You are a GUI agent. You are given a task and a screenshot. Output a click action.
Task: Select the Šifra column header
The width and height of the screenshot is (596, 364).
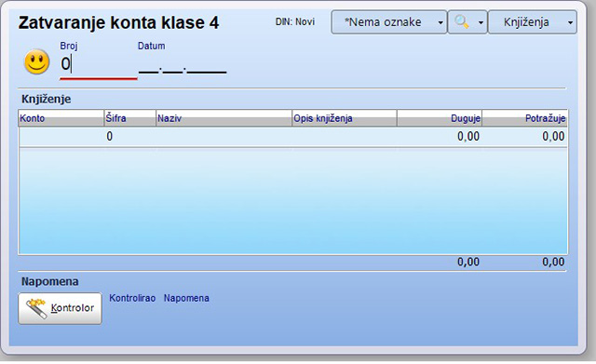(x=130, y=118)
